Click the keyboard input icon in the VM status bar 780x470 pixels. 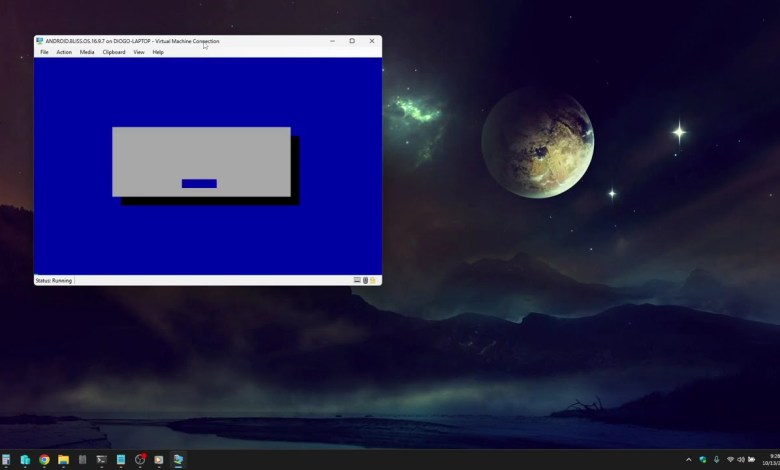(357, 281)
